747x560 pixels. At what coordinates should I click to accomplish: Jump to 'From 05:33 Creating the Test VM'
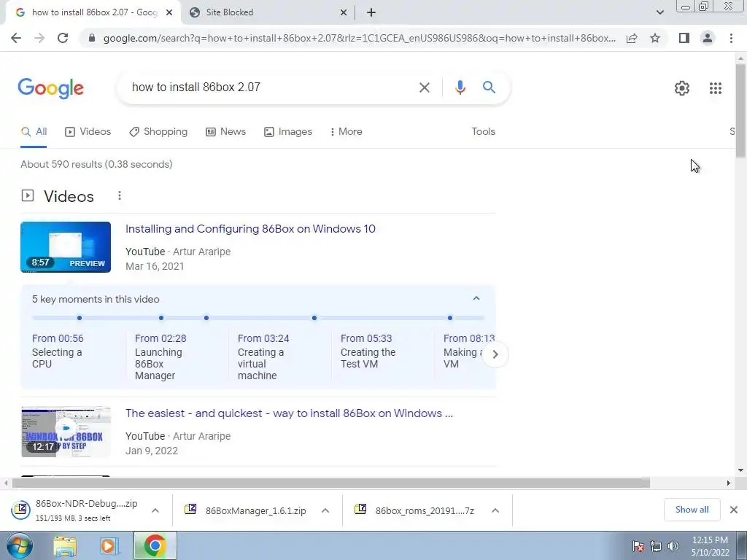(368, 351)
